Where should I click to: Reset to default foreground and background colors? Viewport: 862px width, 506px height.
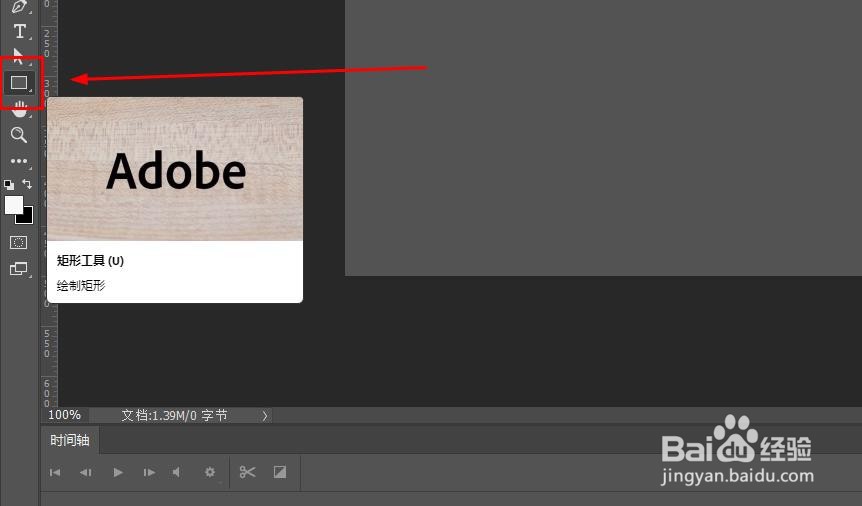[x=9, y=185]
